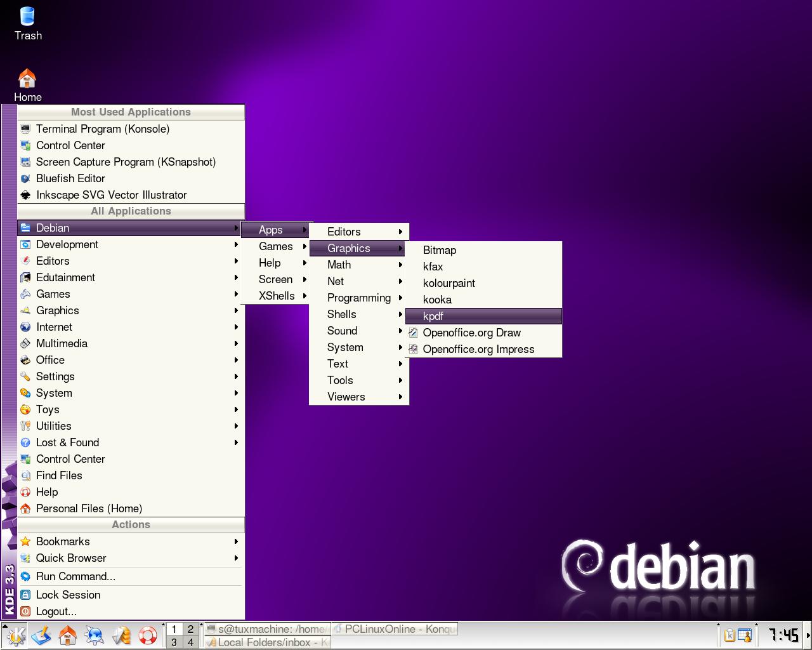
Task: Expand the Toys category
Action: (131, 409)
